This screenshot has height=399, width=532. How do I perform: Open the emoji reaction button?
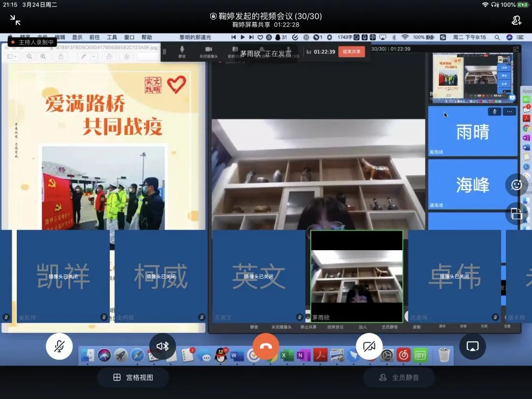[516, 185]
